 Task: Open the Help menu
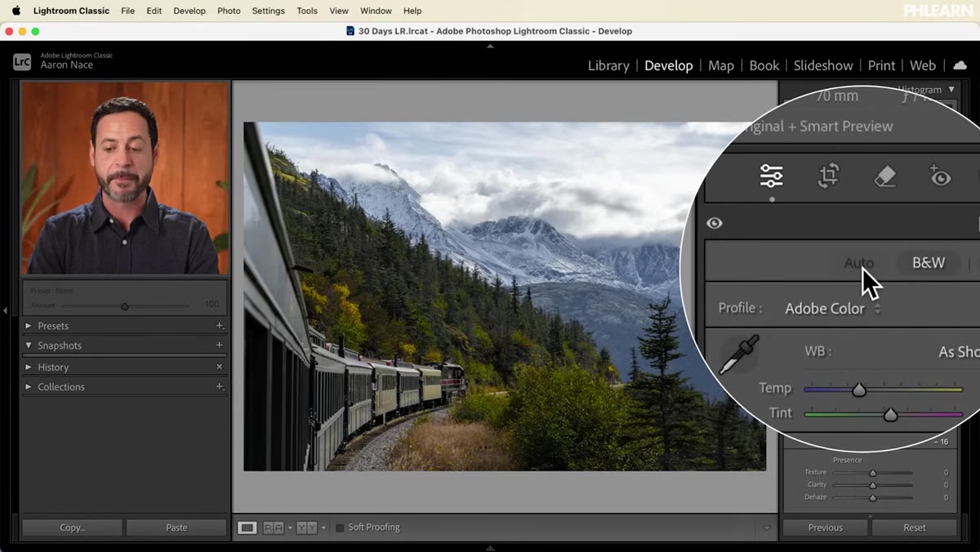[x=412, y=11]
